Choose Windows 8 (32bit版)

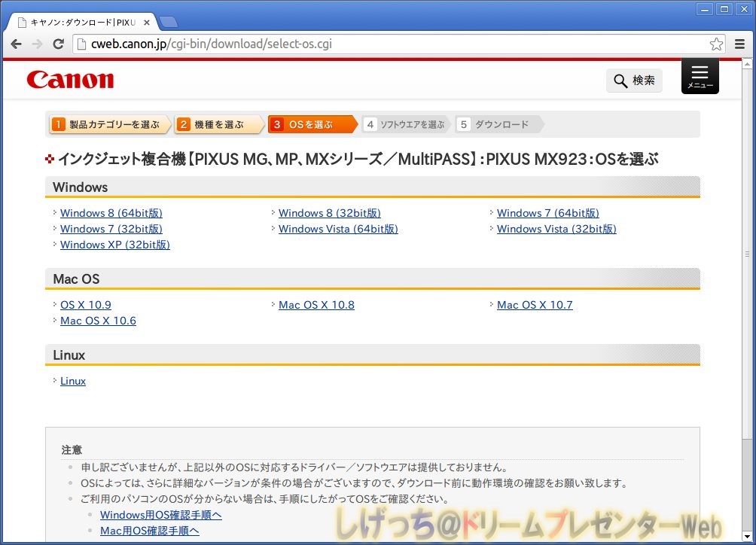[330, 213]
